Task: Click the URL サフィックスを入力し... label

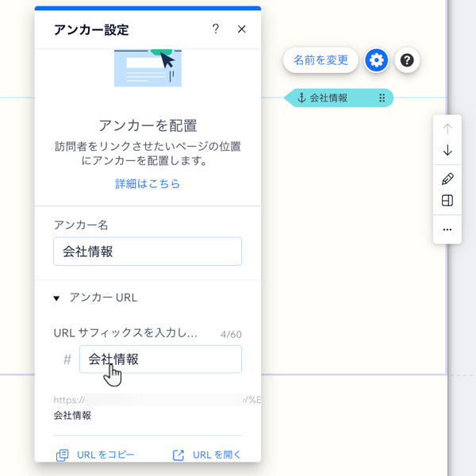Action: pos(125,333)
